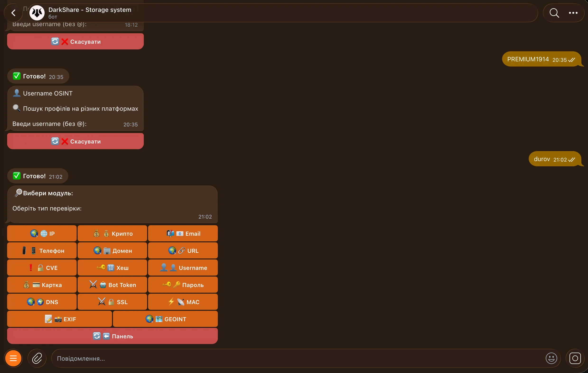Select the GEOINT module
Image resolution: width=588 pixels, height=373 pixels.
[x=165, y=319]
